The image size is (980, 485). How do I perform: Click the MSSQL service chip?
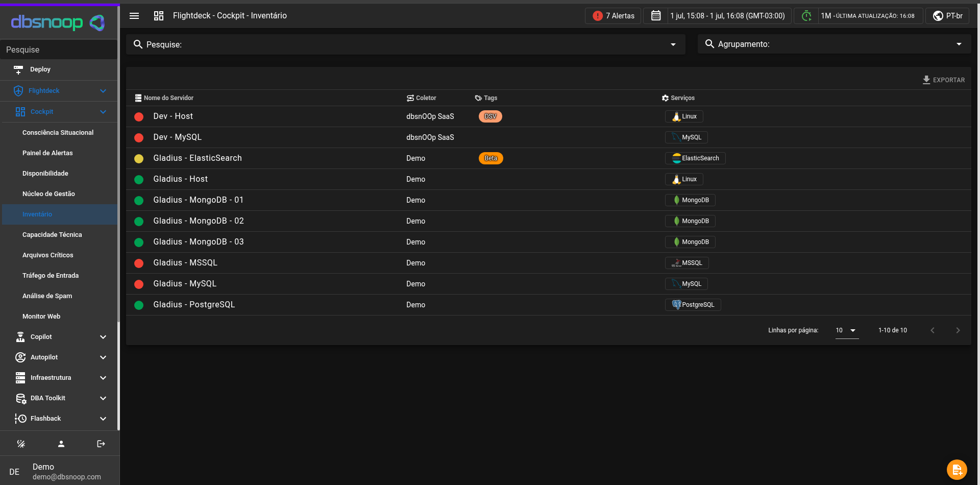tap(687, 263)
